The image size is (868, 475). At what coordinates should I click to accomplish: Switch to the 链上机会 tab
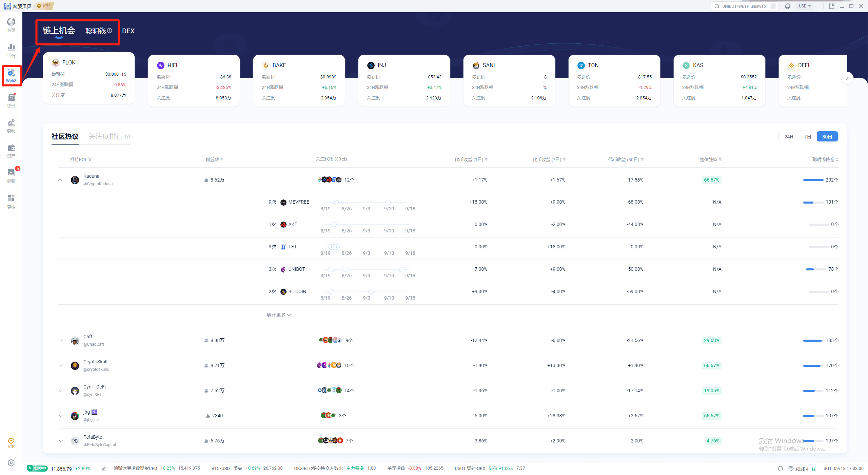click(x=59, y=31)
